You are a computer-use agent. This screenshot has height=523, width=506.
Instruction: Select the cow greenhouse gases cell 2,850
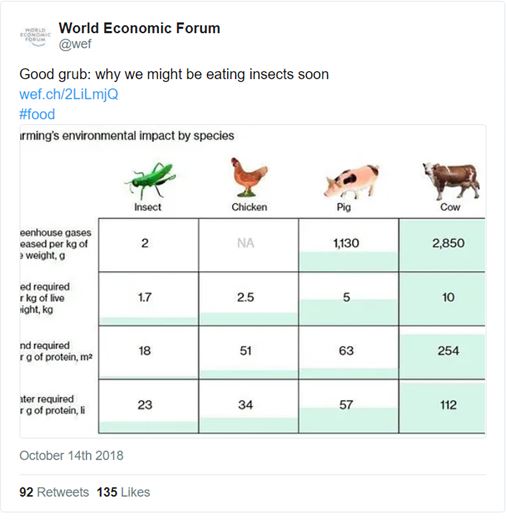tap(442, 245)
